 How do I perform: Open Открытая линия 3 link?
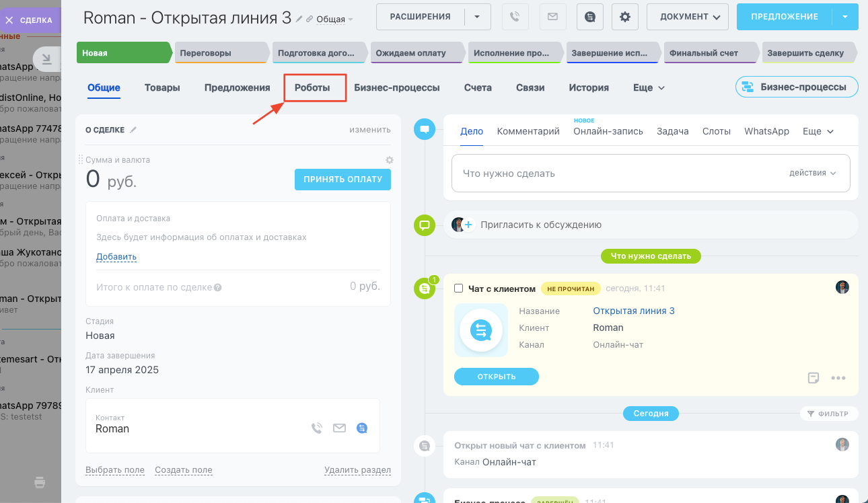(633, 311)
